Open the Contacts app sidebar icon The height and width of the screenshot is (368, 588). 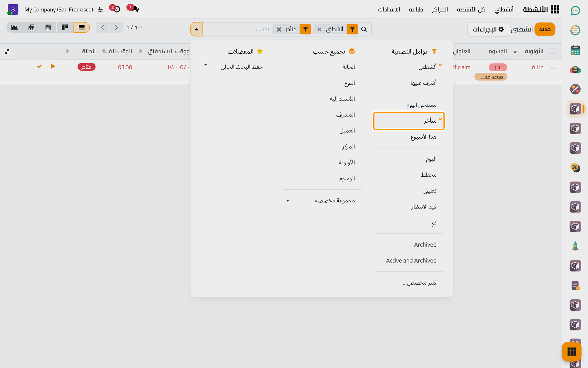tap(575, 70)
